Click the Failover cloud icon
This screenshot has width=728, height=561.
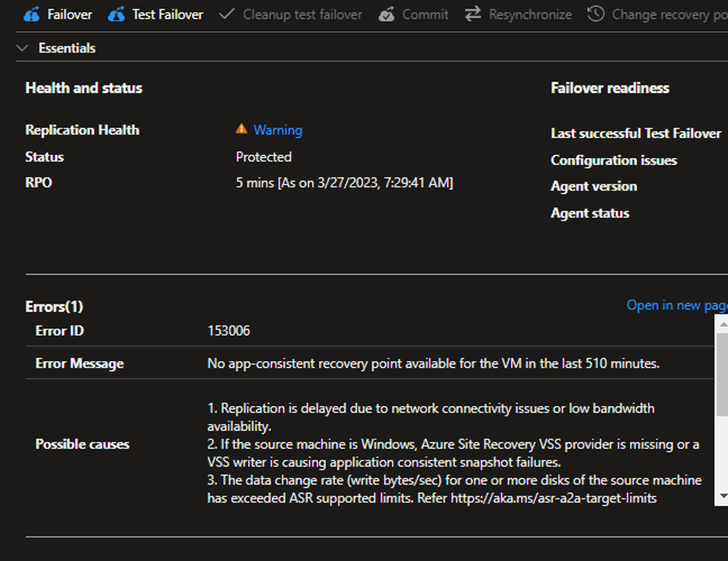click(x=32, y=15)
